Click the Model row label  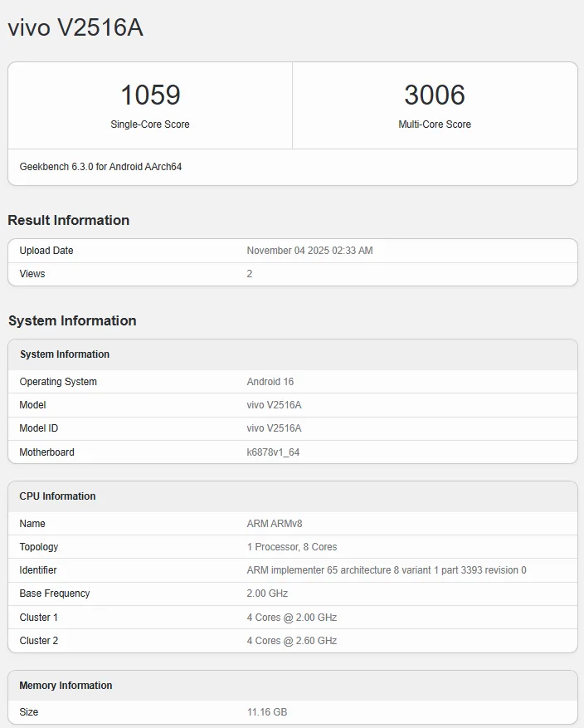[x=32, y=405]
